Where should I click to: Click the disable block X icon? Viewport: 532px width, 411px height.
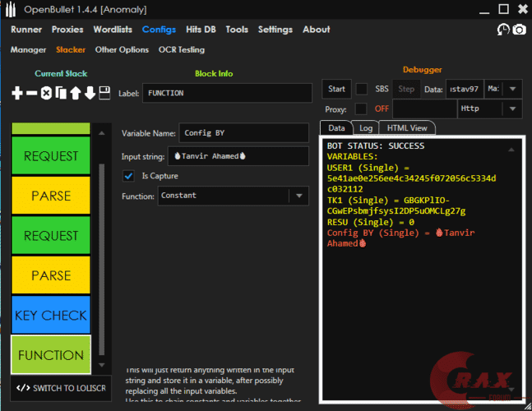[46, 94]
